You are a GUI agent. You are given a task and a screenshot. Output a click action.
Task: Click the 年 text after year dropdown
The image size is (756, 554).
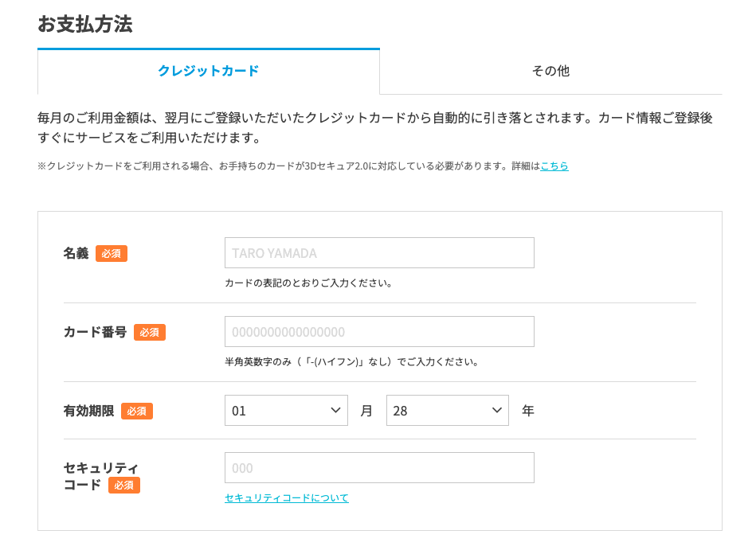pyautogui.click(x=527, y=412)
